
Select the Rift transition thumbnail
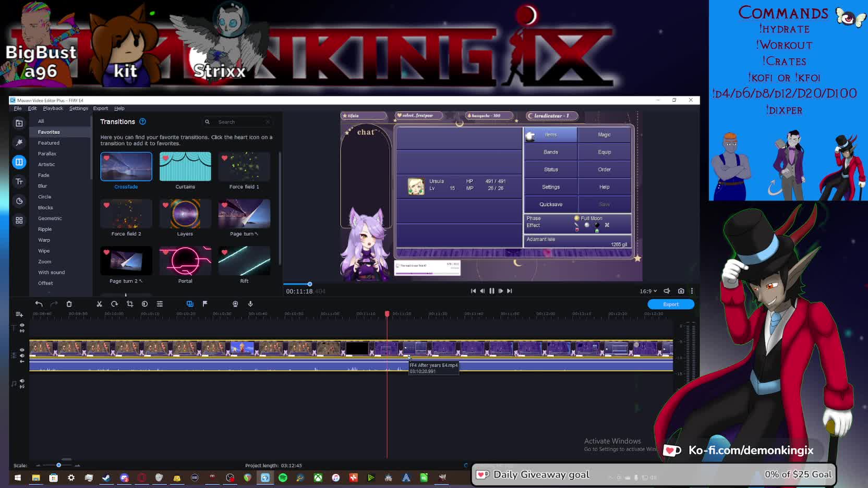(x=244, y=261)
